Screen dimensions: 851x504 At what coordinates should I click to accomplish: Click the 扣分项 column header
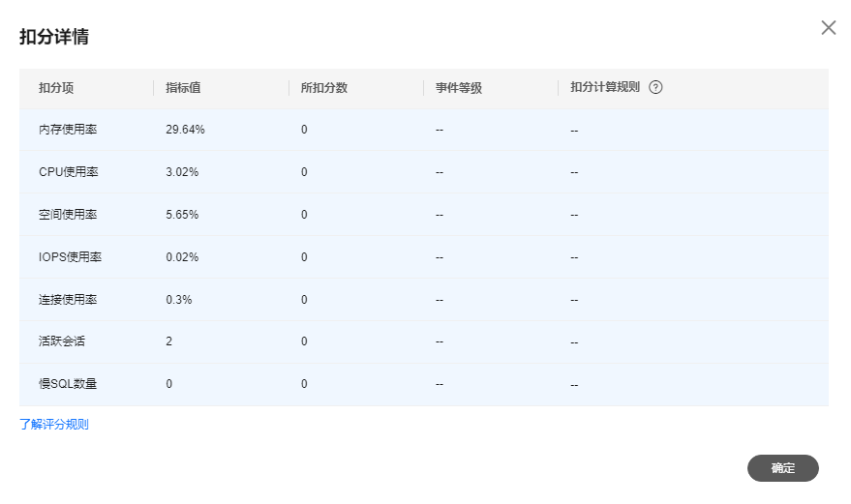point(56,88)
